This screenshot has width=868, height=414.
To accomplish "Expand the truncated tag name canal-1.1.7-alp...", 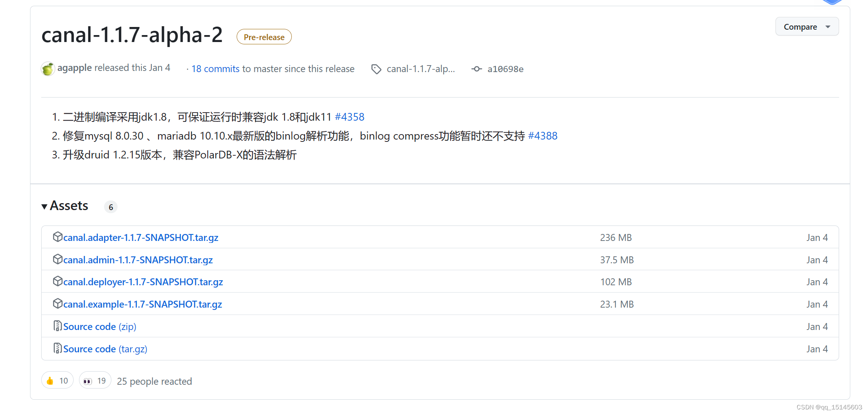I will point(421,69).
